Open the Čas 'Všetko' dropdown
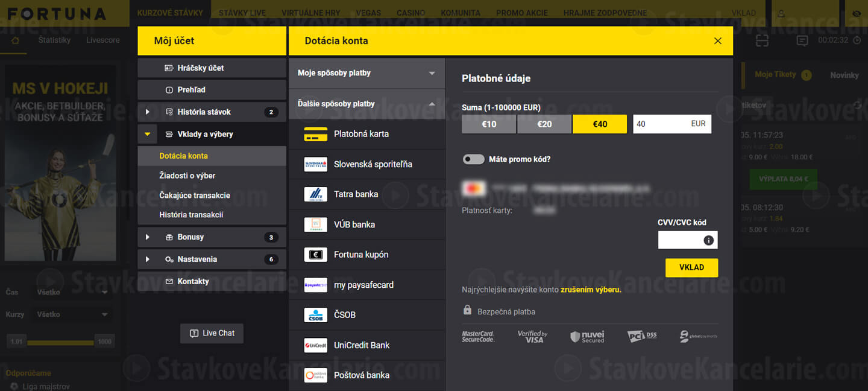The height and width of the screenshot is (391, 868). pyautogui.click(x=72, y=292)
